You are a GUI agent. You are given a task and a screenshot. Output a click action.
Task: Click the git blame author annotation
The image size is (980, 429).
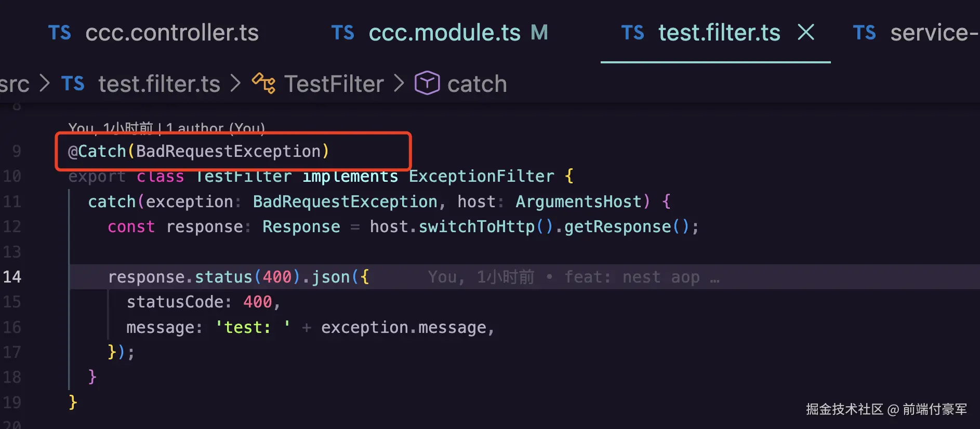[167, 128]
